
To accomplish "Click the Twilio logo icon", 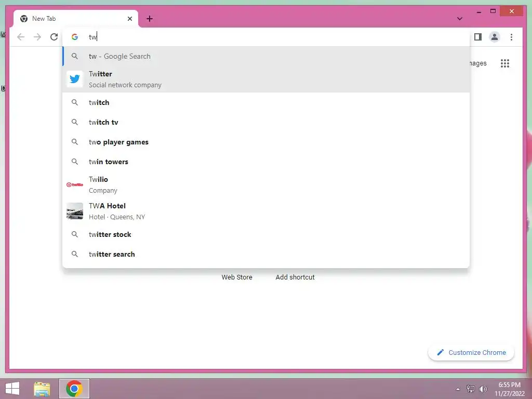I will point(75,184).
